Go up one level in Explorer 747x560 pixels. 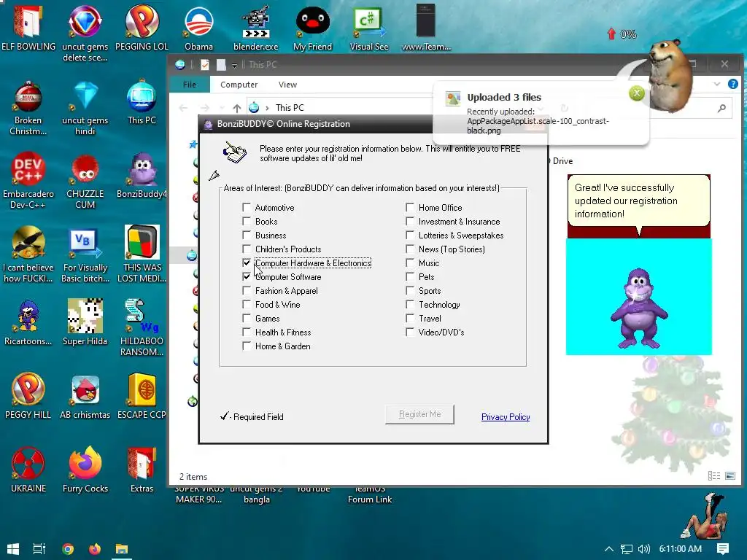[237, 108]
